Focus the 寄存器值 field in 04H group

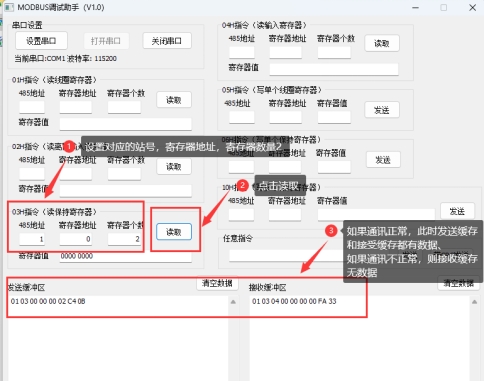[x=334, y=69]
